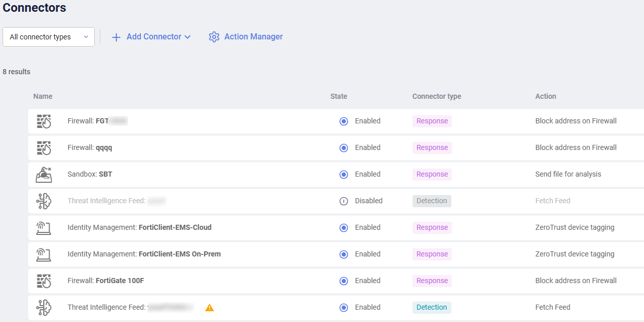Screen dimensions: 644x322
Task: Open the Action Manager link
Action: [253, 37]
